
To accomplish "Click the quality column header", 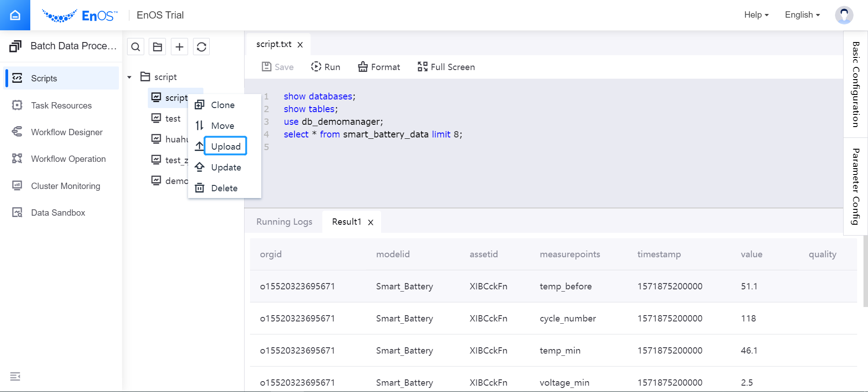I will [822, 254].
